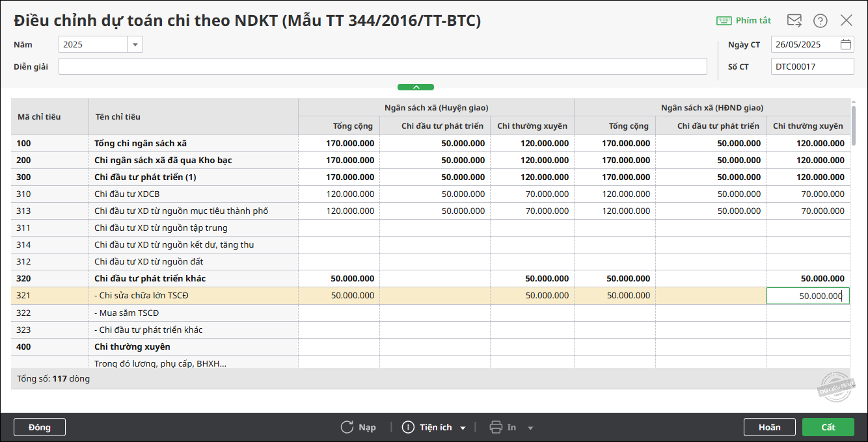868x442 pixels.
Task: Click code cell 311
Action: coord(50,228)
